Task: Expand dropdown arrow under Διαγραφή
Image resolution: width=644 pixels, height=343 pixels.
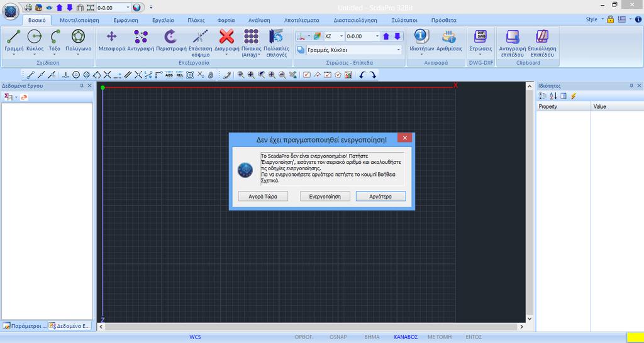Action: [226, 55]
